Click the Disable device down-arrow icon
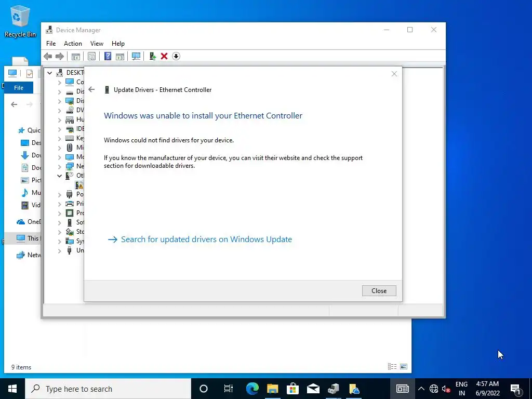Image resolution: width=532 pixels, height=399 pixels. [x=176, y=56]
